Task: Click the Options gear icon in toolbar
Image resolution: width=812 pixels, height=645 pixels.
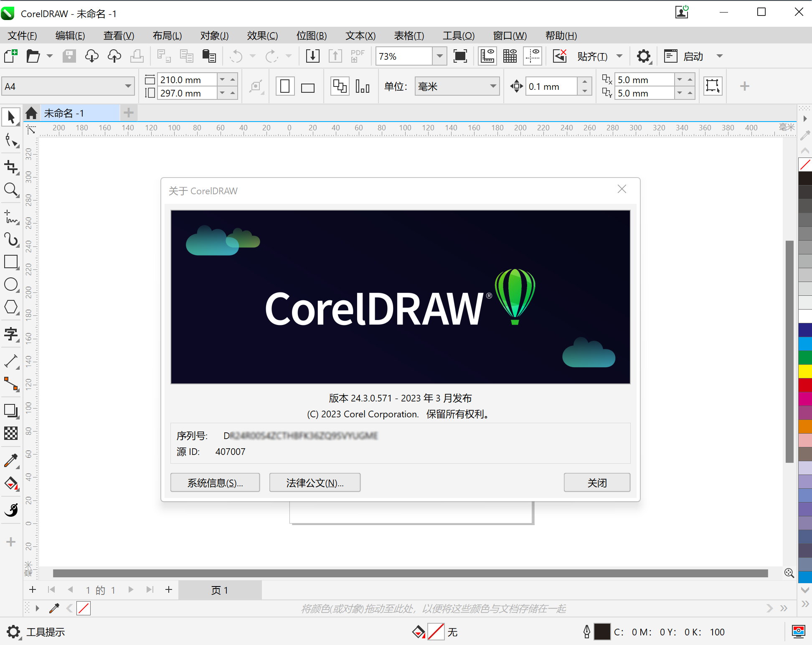Action: [644, 56]
